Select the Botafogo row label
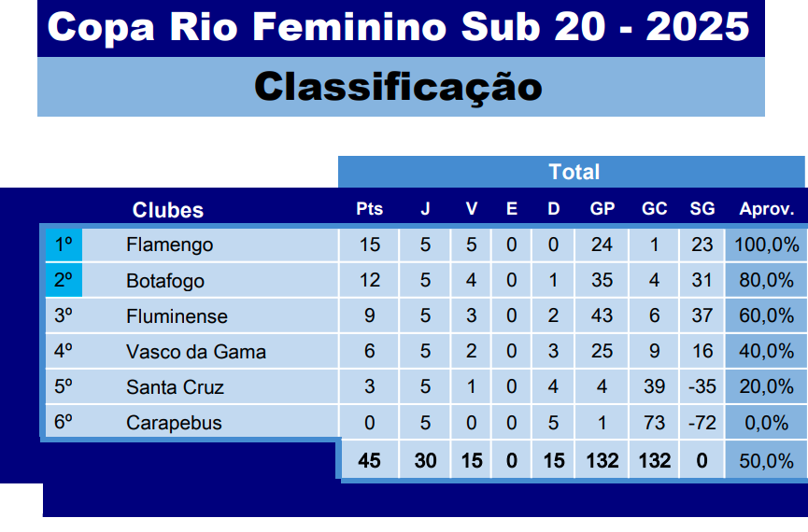The image size is (808, 532). (164, 280)
